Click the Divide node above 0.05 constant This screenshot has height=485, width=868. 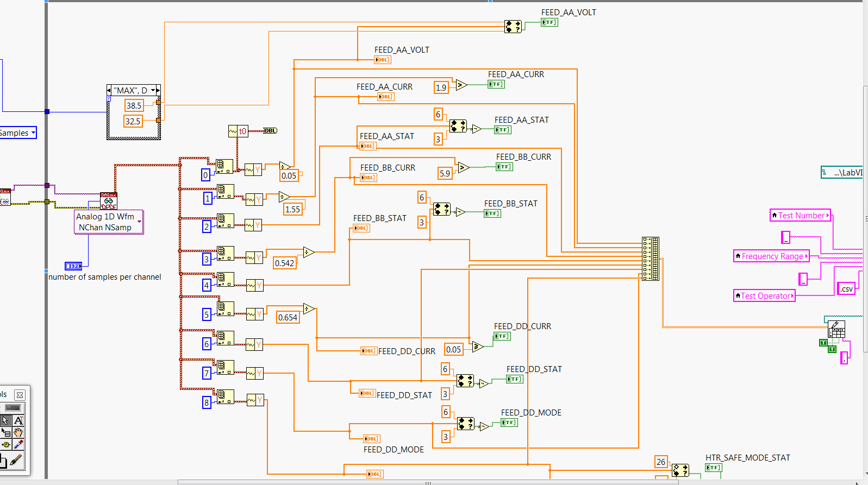285,166
